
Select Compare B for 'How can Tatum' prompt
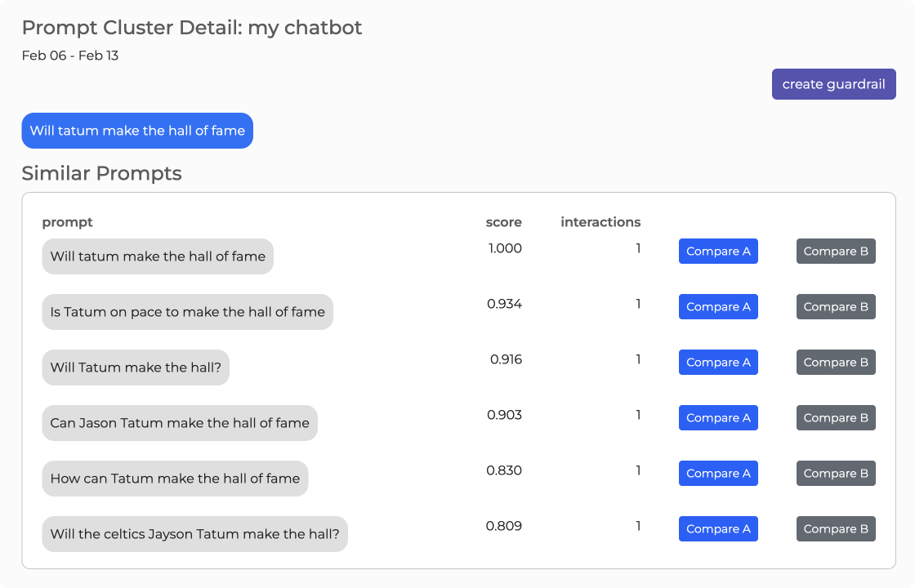[x=836, y=474]
